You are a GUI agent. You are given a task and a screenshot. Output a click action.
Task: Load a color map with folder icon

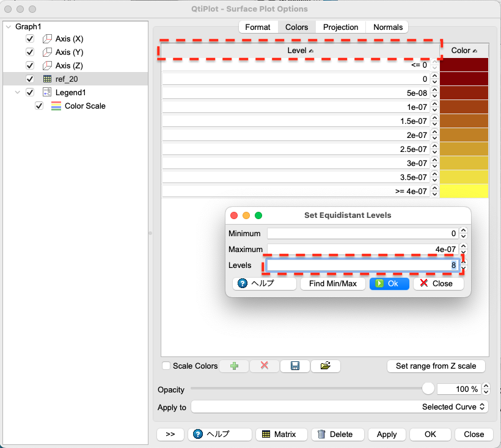tap(325, 366)
